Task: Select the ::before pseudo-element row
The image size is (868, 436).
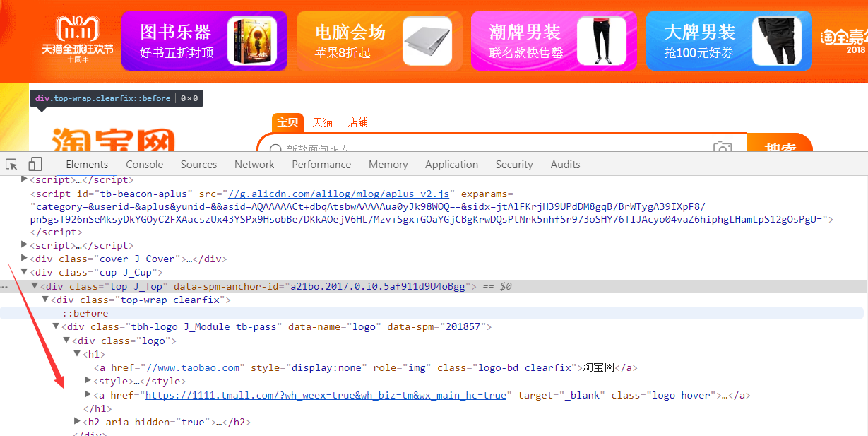Action: pyautogui.click(x=434, y=313)
